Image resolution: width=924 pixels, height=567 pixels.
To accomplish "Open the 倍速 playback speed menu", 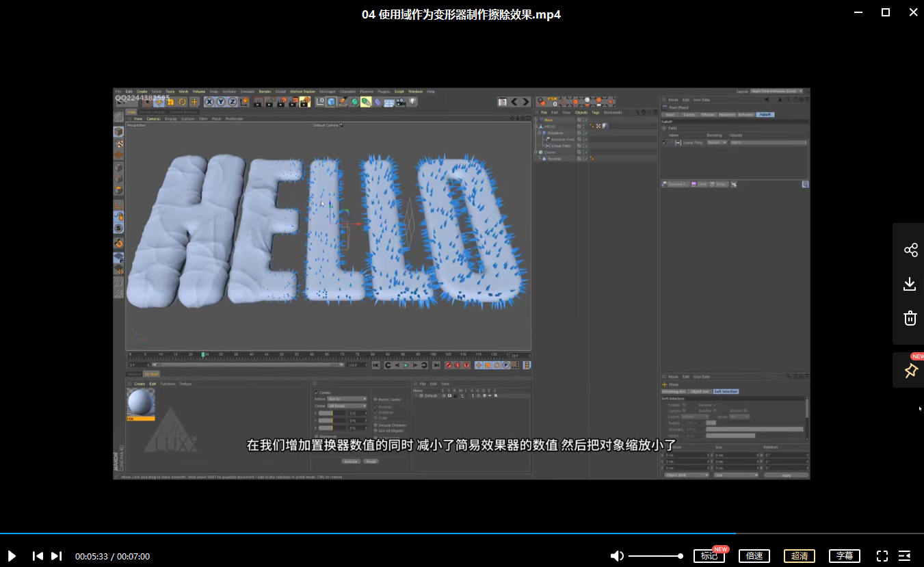I will pos(754,556).
